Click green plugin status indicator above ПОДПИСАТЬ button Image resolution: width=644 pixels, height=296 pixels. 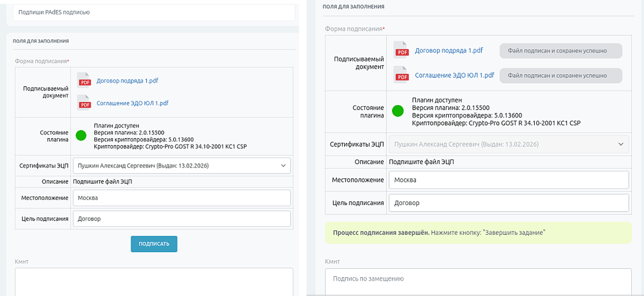coord(81,136)
